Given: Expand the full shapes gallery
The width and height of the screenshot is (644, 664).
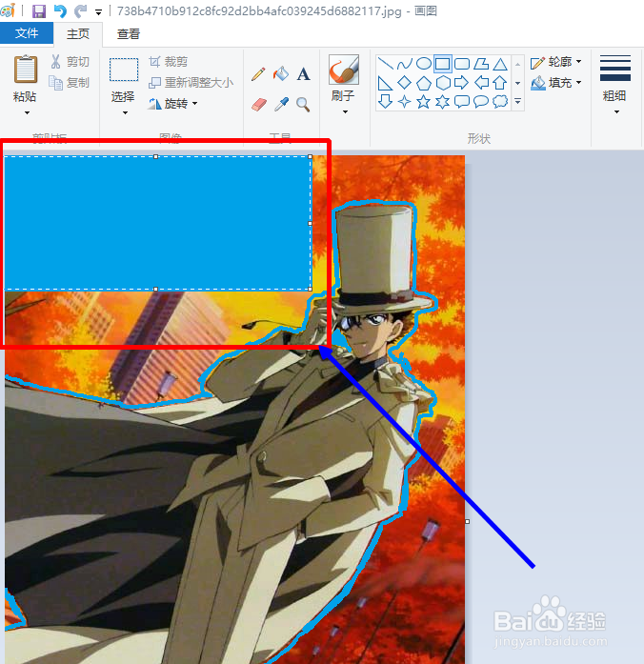Looking at the screenshot, I should click(518, 101).
